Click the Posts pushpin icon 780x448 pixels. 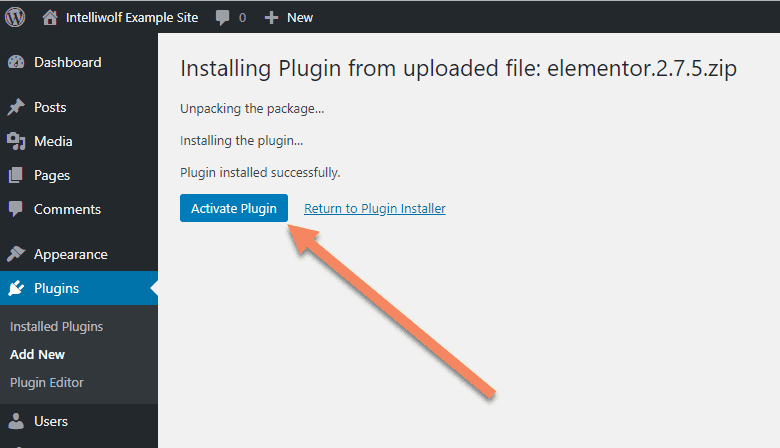pos(16,107)
